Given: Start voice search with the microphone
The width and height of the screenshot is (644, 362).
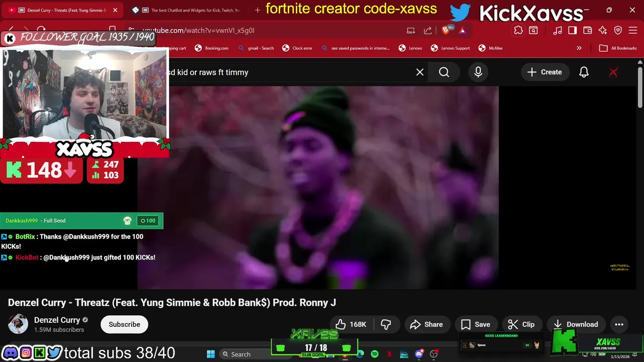Looking at the screenshot, I should click(x=478, y=72).
